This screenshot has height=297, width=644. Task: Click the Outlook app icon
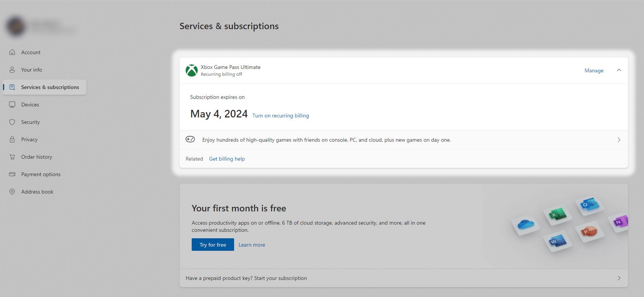tap(589, 205)
